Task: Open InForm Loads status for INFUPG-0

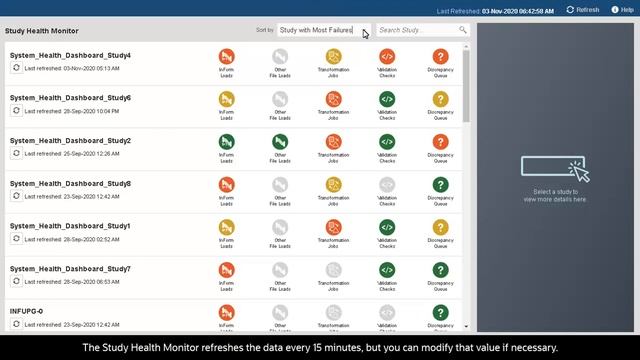Action: tap(227, 313)
